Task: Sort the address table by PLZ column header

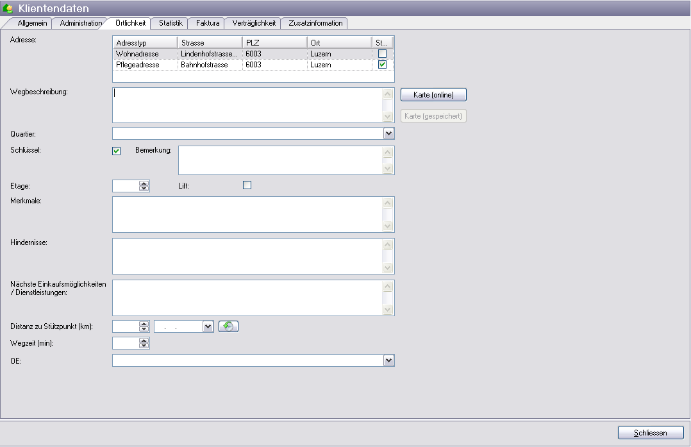Action: tap(274, 43)
